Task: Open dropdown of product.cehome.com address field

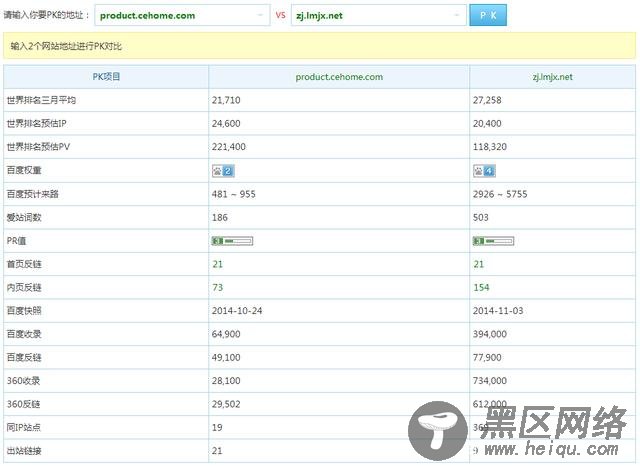Action: 260,16
